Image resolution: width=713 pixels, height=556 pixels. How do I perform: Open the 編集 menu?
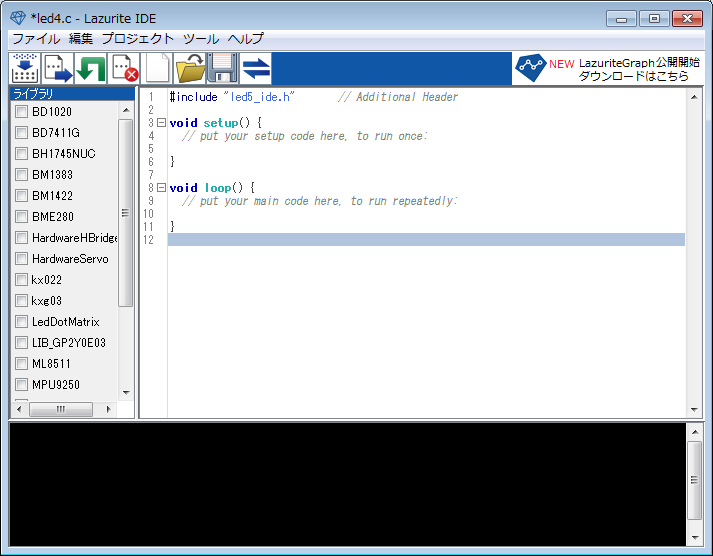coord(80,39)
